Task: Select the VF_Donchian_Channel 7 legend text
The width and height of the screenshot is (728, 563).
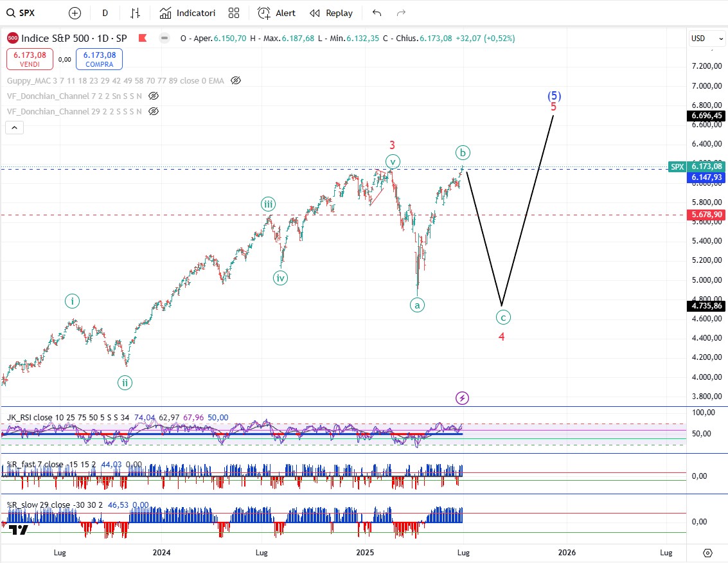Action: 75,96
